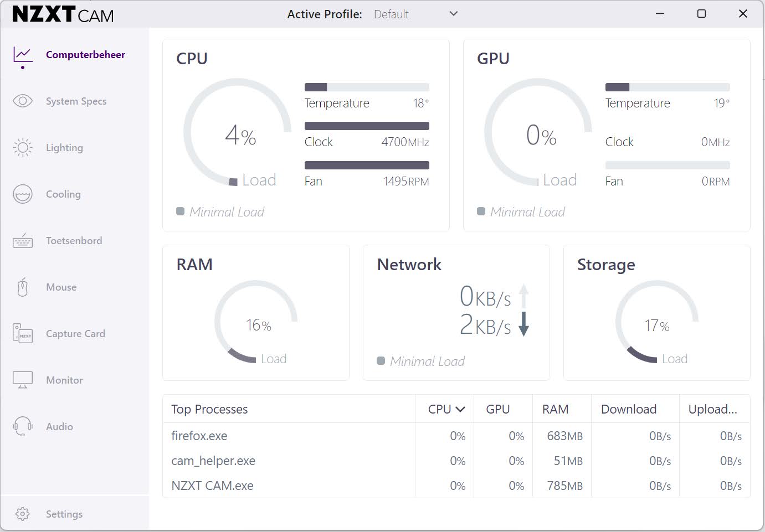The height and width of the screenshot is (532, 765).
Task: Select the Mouse menu item
Action: point(61,287)
